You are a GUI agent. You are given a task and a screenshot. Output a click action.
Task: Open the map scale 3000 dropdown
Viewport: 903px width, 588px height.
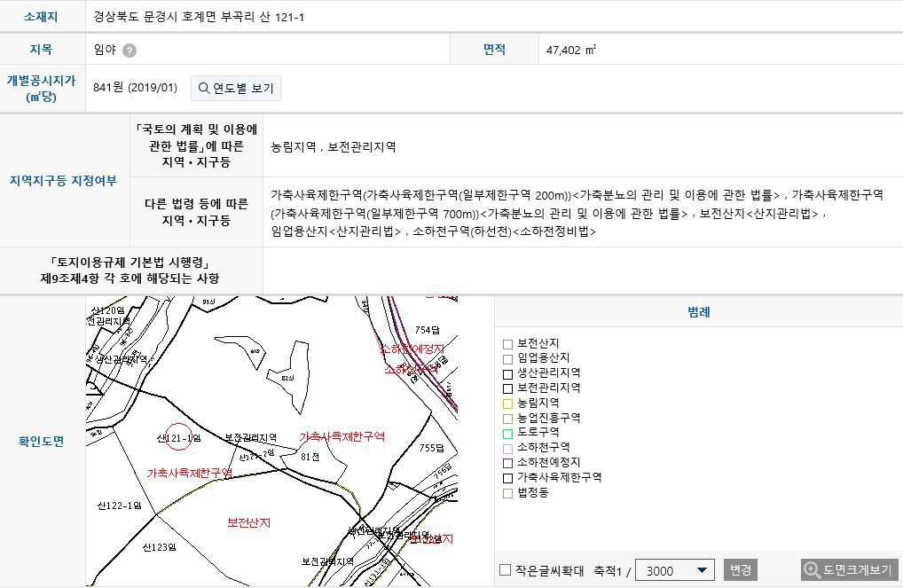tap(675, 570)
